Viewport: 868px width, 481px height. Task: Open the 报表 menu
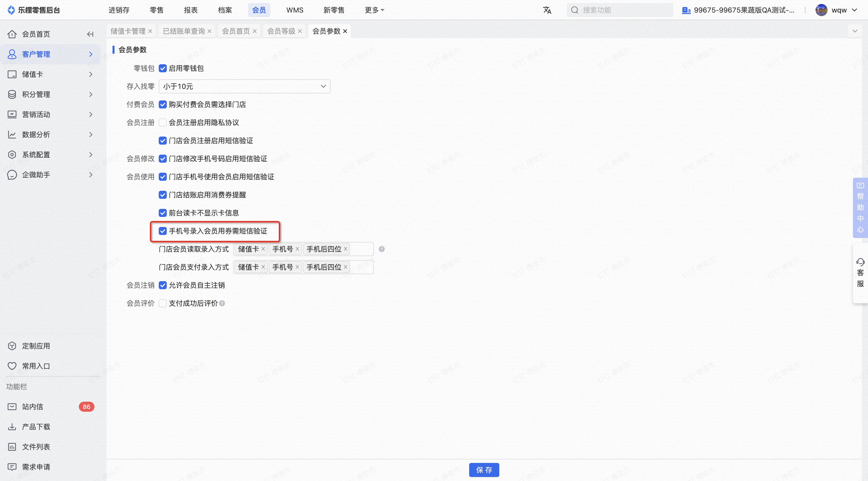191,10
